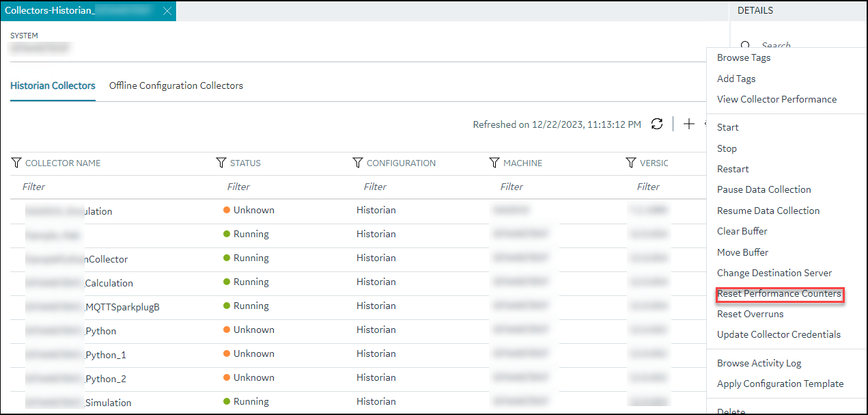The height and width of the screenshot is (415, 868).
Task: Select the collector ending in _Python_1
Action: pos(75,355)
